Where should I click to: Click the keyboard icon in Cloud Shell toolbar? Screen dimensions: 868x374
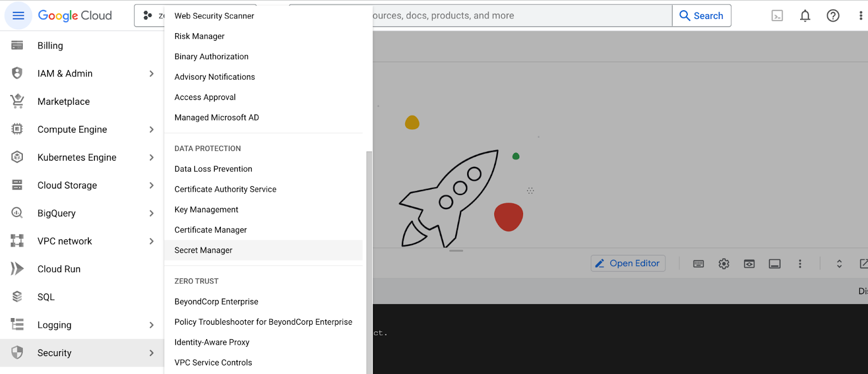(x=698, y=264)
